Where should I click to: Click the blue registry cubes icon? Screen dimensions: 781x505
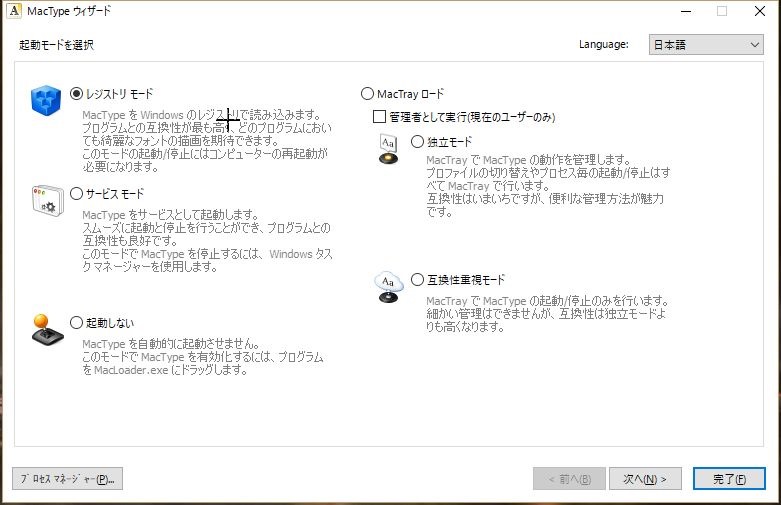pyautogui.click(x=46, y=100)
